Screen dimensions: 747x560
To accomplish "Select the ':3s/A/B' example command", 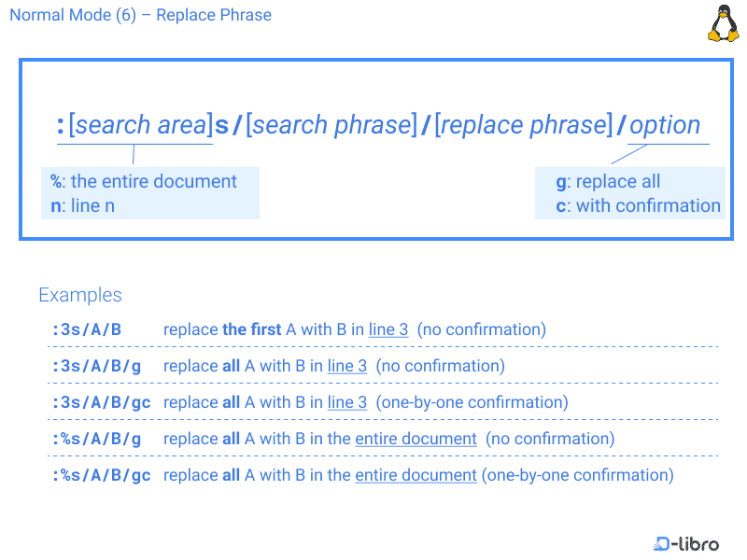I will point(87,329).
